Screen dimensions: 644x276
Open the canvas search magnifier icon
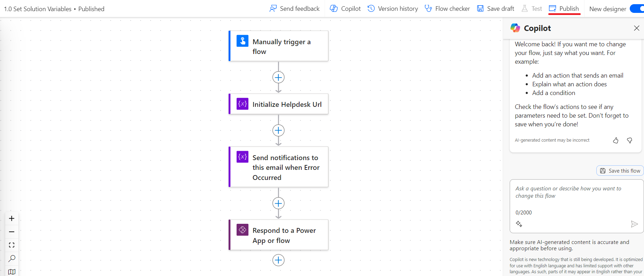(11, 258)
